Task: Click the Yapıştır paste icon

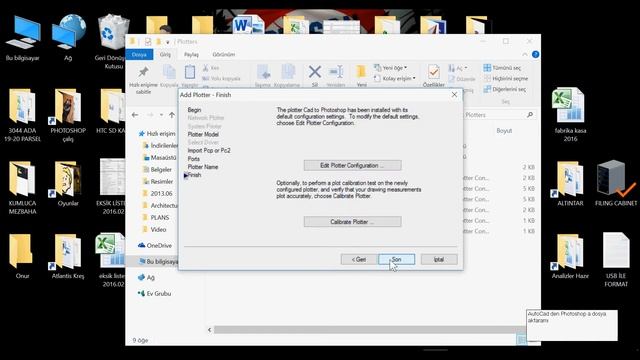Action: (x=190, y=73)
